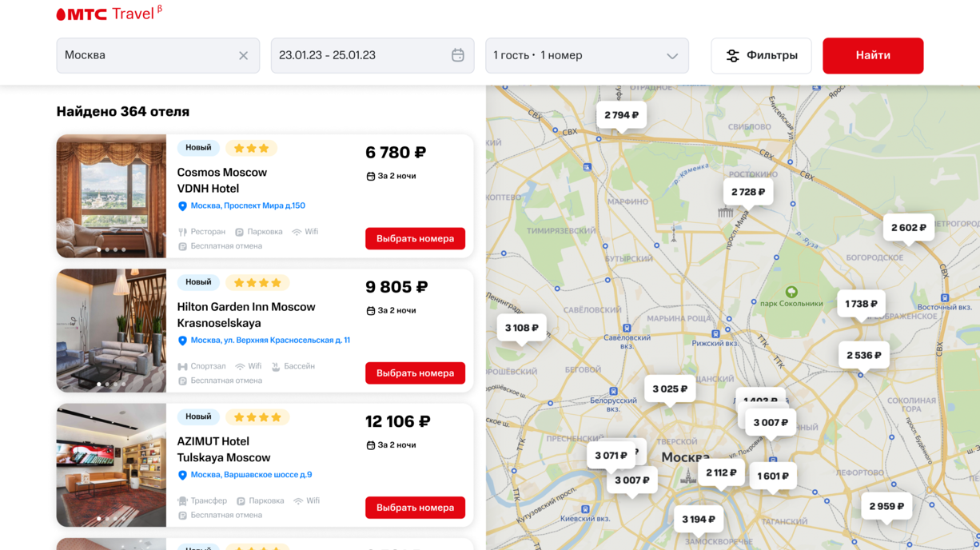Screen dimensions: 980x550
Task: Click the 9 805 ₽ price text
Action: point(396,287)
